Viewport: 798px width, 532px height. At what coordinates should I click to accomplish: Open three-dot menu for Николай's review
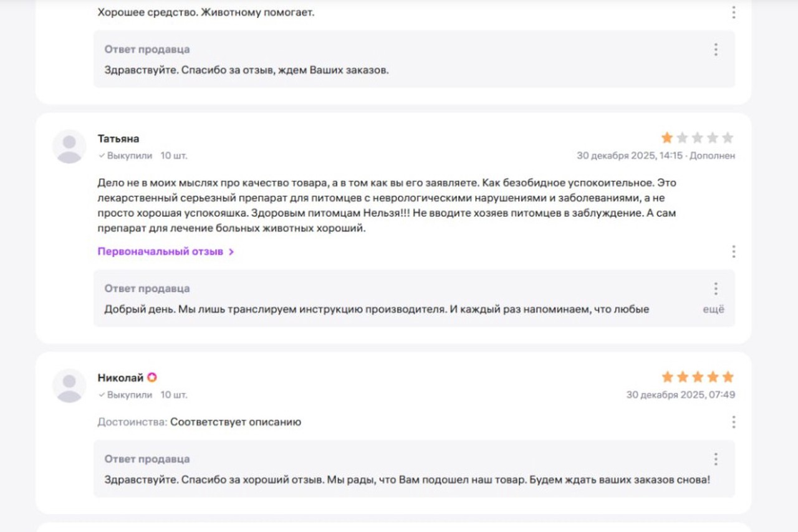click(733, 422)
